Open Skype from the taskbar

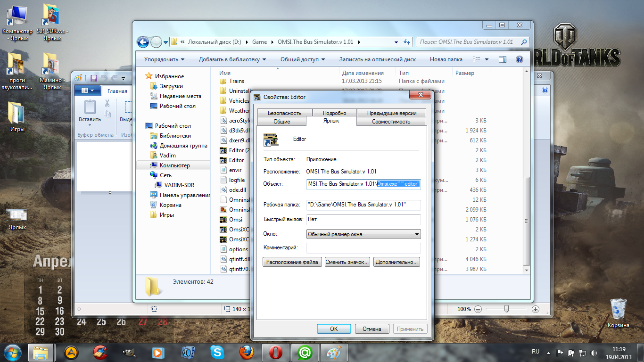(x=217, y=352)
